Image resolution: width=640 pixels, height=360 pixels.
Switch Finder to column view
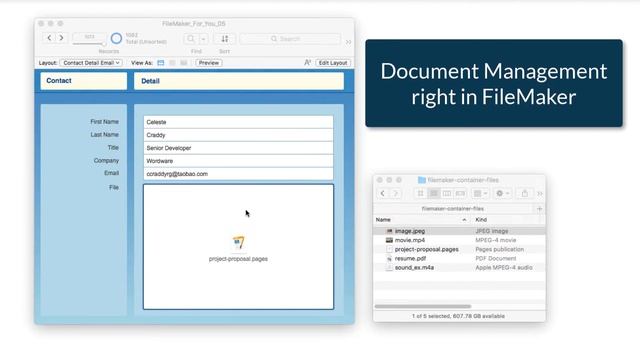coord(447,193)
